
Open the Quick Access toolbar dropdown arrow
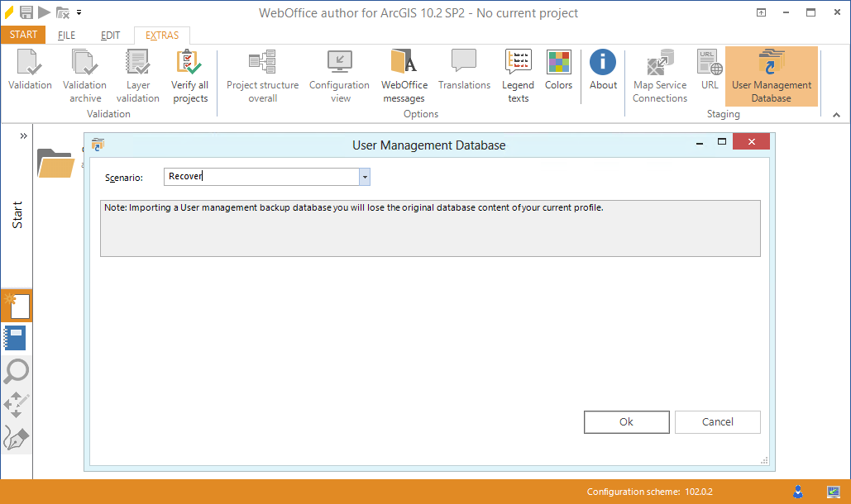79,12
